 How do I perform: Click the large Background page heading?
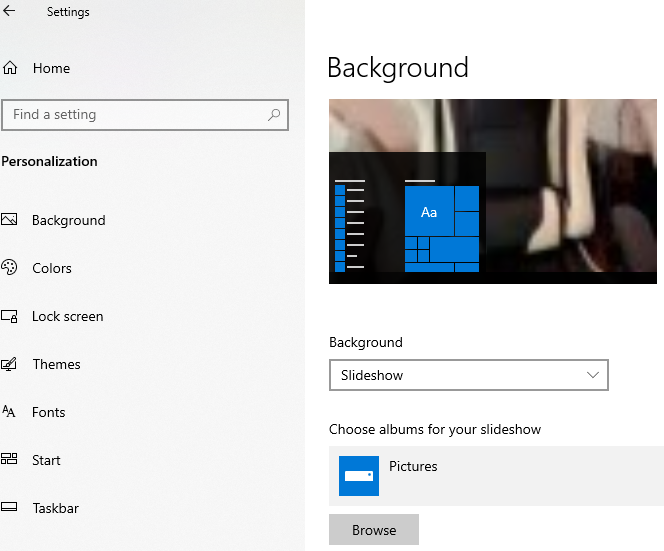point(398,67)
